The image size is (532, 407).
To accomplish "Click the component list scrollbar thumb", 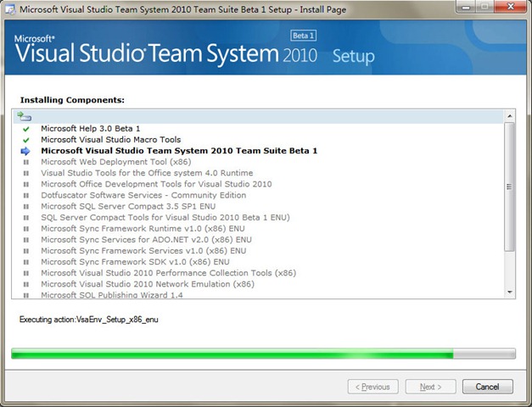I will click(510, 187).
